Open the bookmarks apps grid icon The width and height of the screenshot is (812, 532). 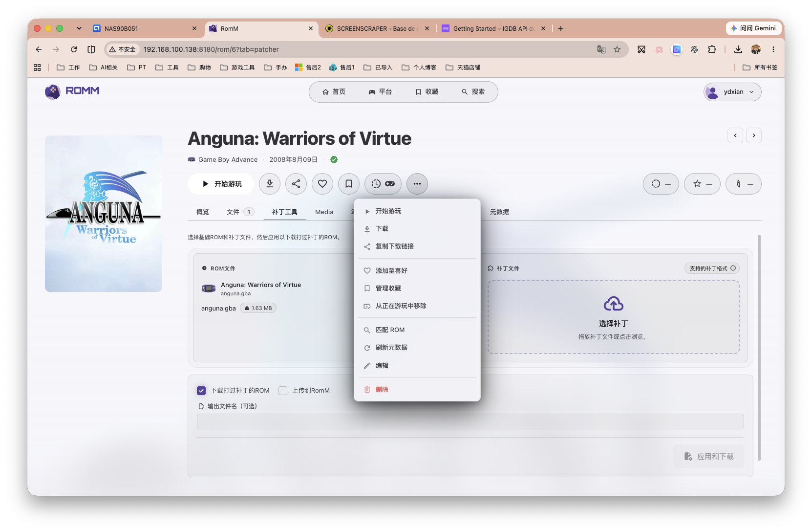(37, 67)
